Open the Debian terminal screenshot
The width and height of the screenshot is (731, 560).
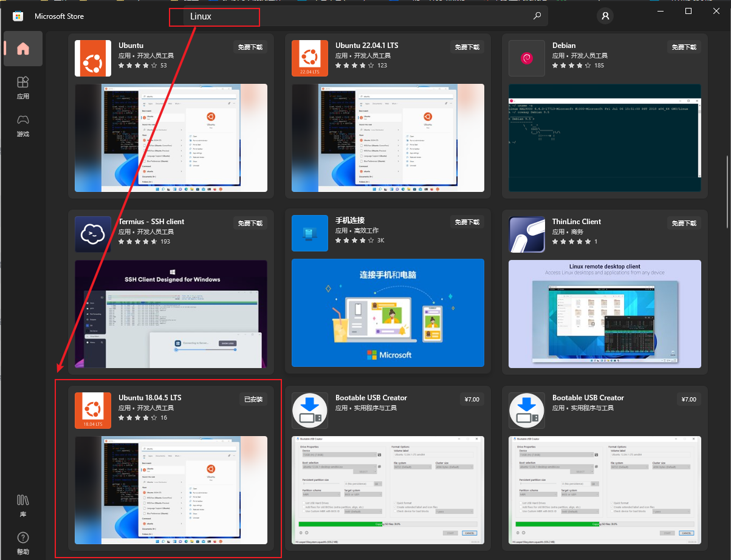tap(605, 138)
